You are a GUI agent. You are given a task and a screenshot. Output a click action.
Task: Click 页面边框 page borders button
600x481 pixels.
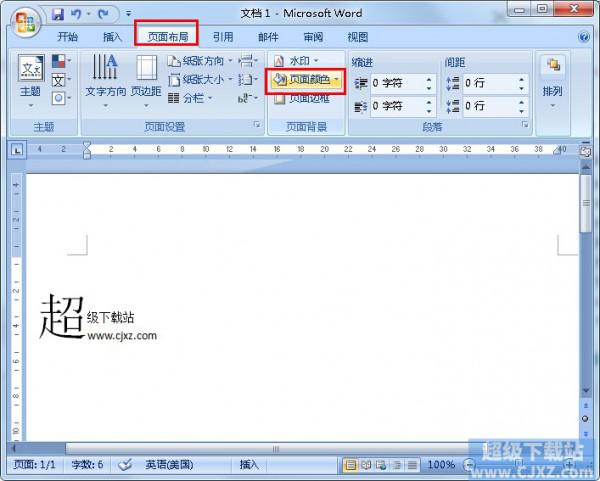pos(302,98)
